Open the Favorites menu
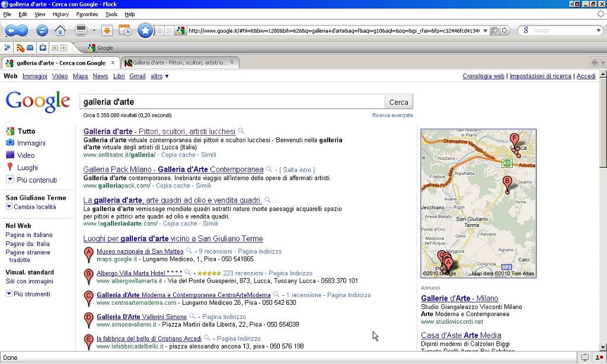This screenshot has width=607, height=364. pyautogui.click(x=87, y=14)
